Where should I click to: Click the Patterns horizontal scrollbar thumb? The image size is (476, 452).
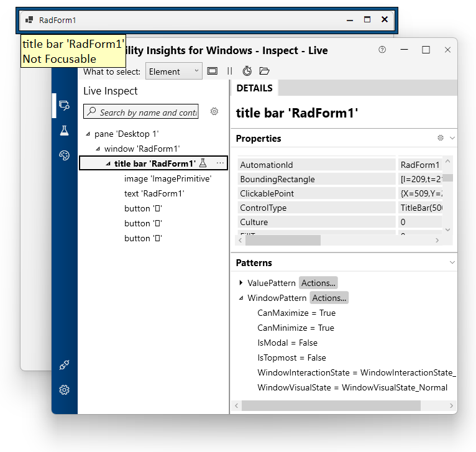click(x=331, y=405)
